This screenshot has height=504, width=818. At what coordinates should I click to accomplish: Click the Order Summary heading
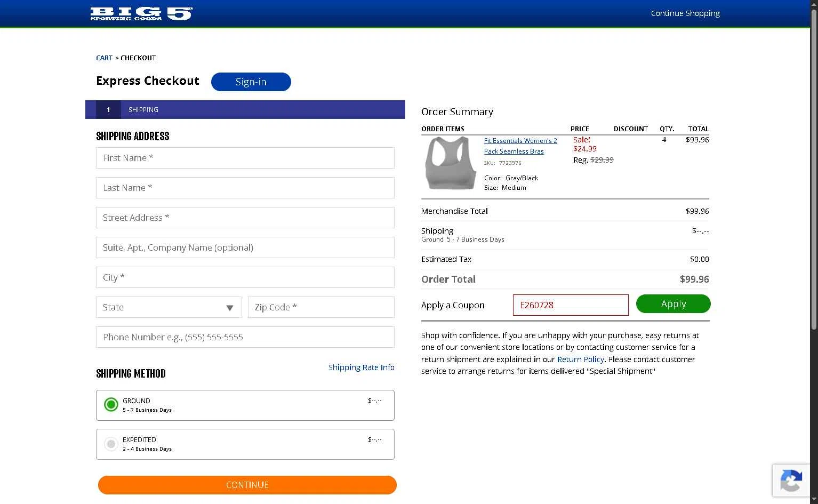(x=457, y=112)
